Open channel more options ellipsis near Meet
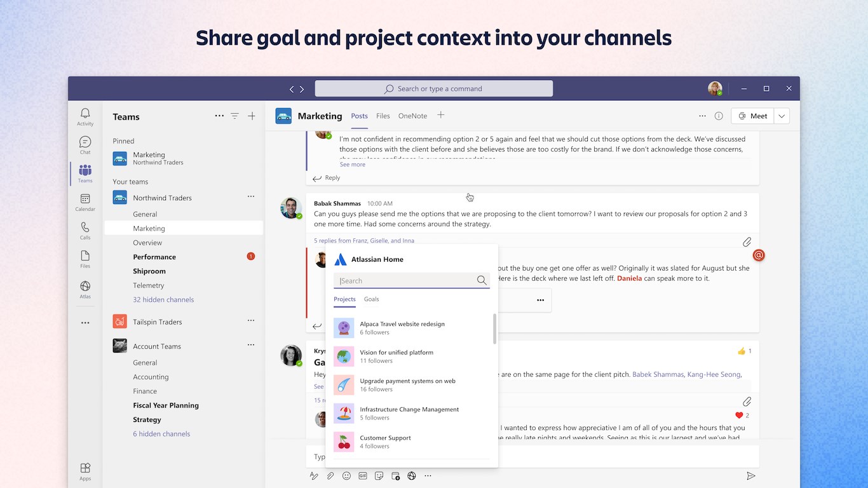The width and height of the screenshot is (868, 488). (702, 116)
